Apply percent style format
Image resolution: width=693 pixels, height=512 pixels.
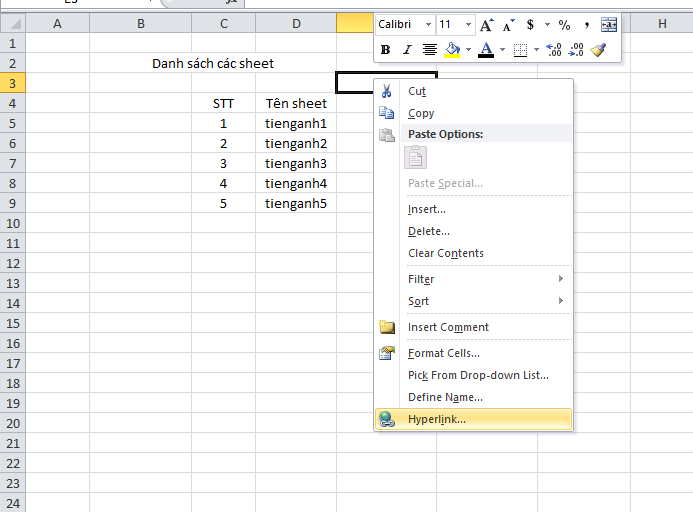click(564, 25)
